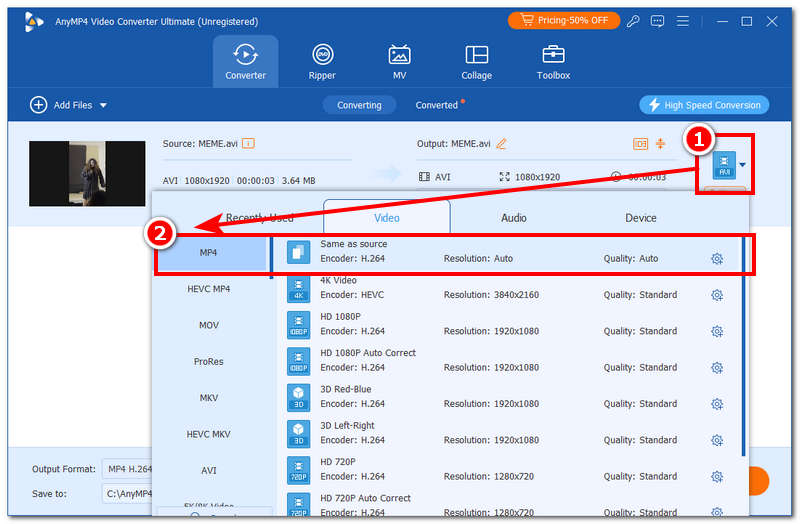Toggle High Speed Conversion
The image size is (800, 524).
tap(704, 105)
